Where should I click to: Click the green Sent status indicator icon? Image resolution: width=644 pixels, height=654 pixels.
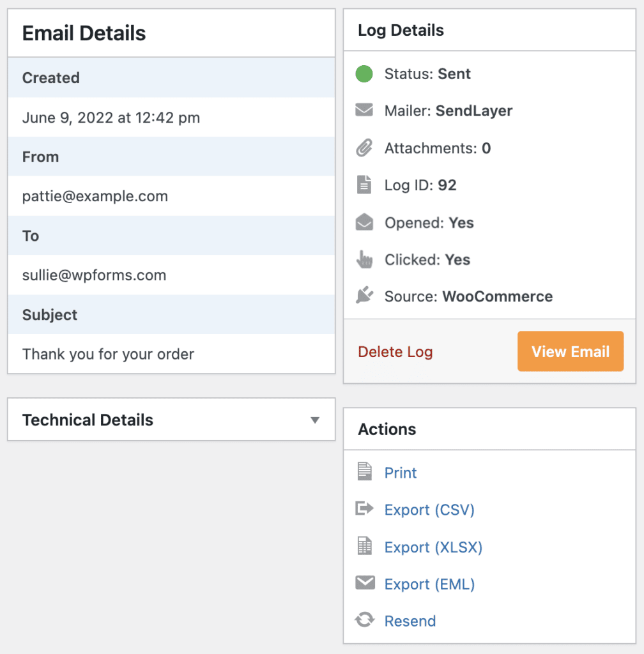[x=364, y=74]
